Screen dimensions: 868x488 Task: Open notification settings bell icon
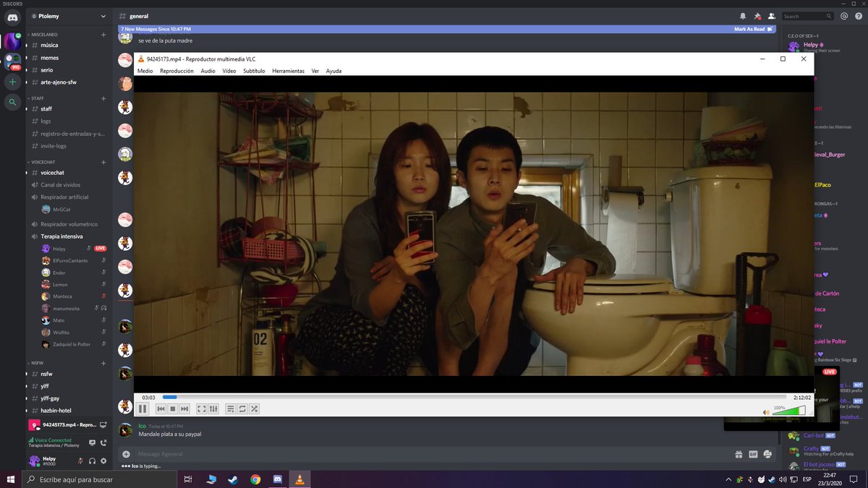tap(742, 16)
